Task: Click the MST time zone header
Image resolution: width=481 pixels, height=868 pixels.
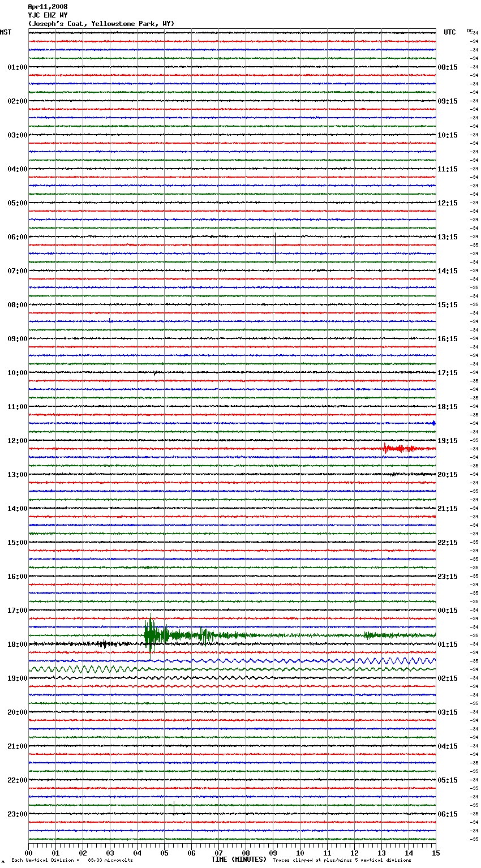Action: click(x=6, y=32)
